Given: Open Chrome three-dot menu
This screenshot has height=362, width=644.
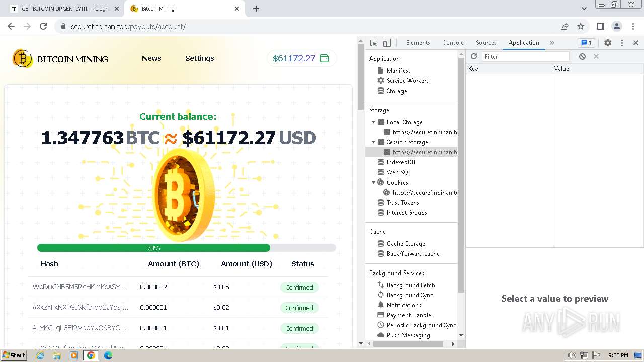Looking at the screenshot, I should 633,26.
